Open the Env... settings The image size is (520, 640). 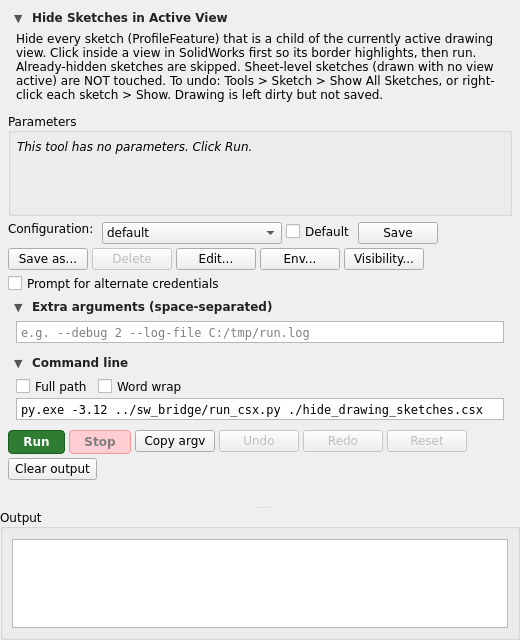click(300, 259)
